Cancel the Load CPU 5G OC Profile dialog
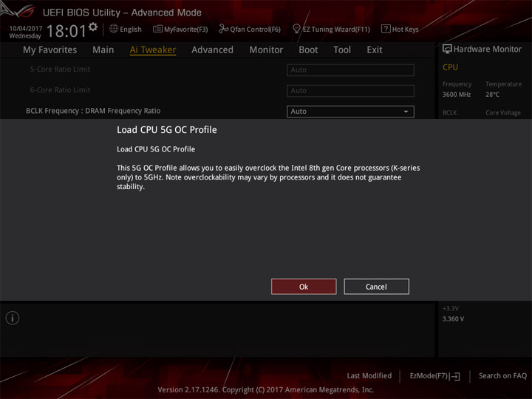 376,287
